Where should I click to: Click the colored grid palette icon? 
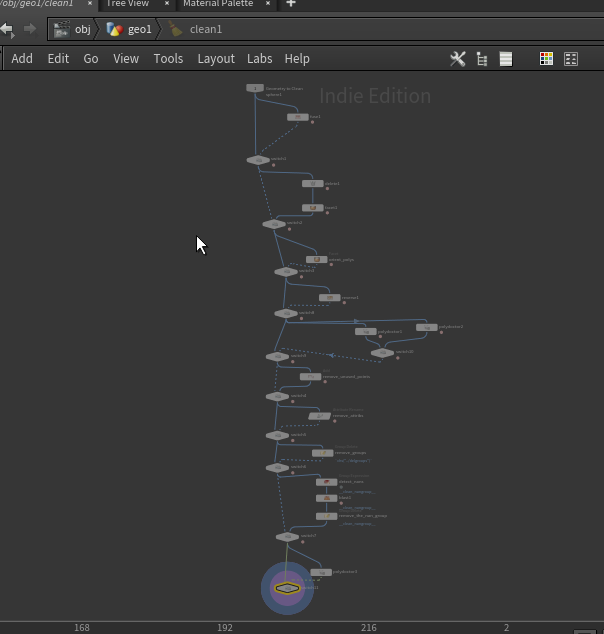(x=546, y=59)
